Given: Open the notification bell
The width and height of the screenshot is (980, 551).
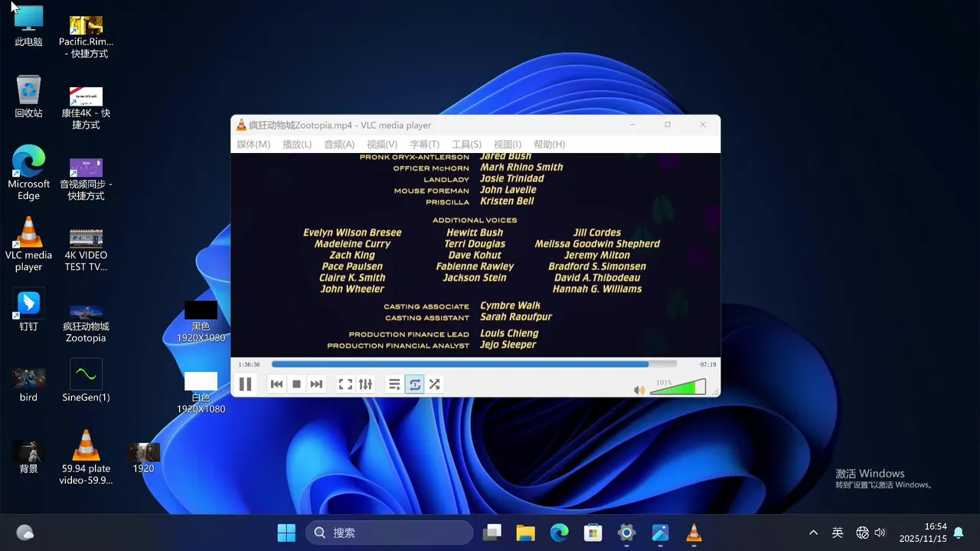Looking at the screenshot, I should 959,533.
